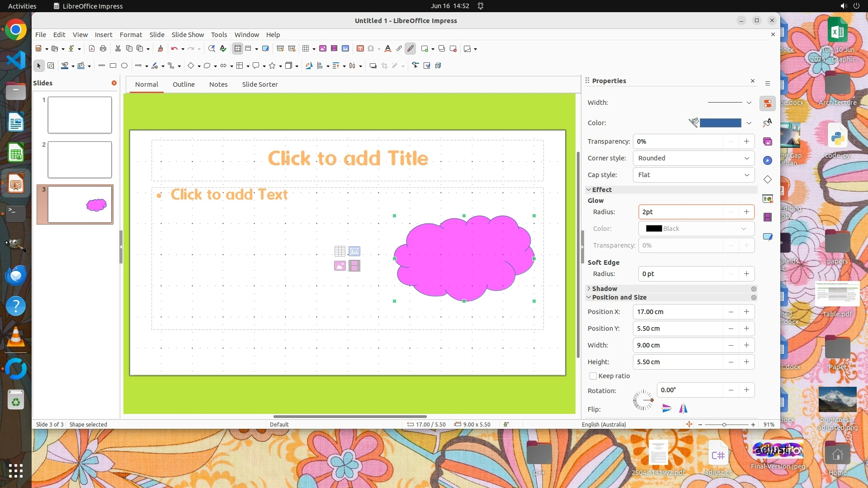Switch to the Slide Sorter tab

(x=259, y=84)
